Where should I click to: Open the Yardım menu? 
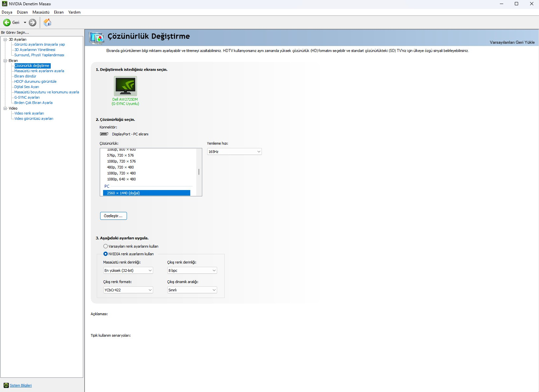pos(74,12)
